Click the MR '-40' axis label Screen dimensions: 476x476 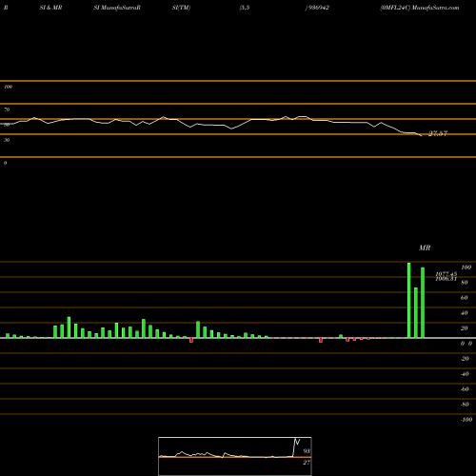tap(465, 374)
